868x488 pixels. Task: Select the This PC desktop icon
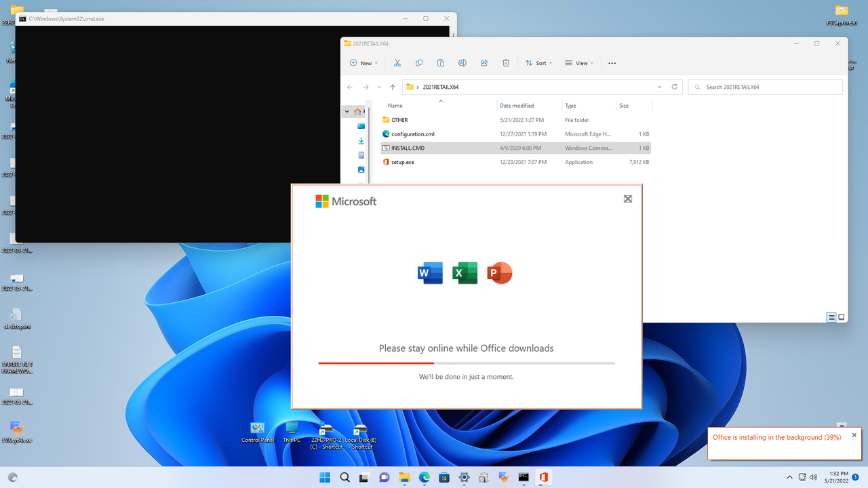coord(292,433)
